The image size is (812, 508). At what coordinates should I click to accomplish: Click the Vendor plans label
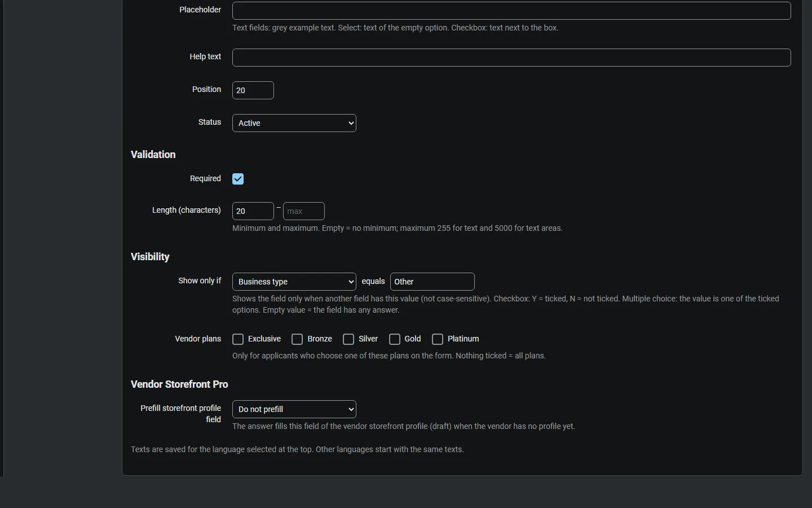198,339
